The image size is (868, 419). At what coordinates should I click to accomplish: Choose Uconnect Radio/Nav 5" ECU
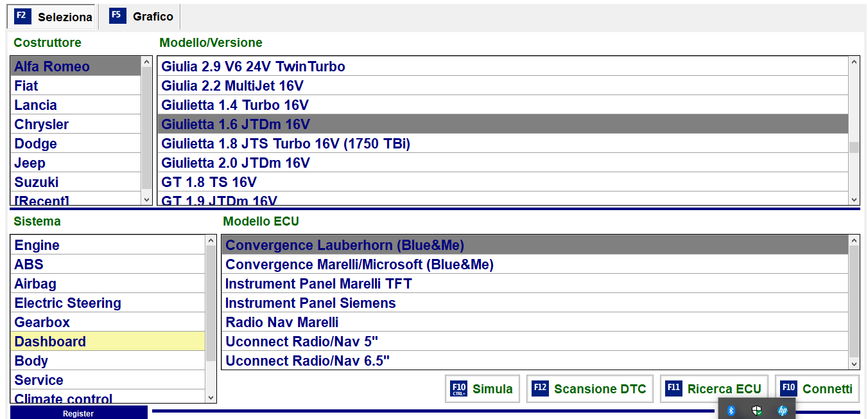click(x=535, y=341)
